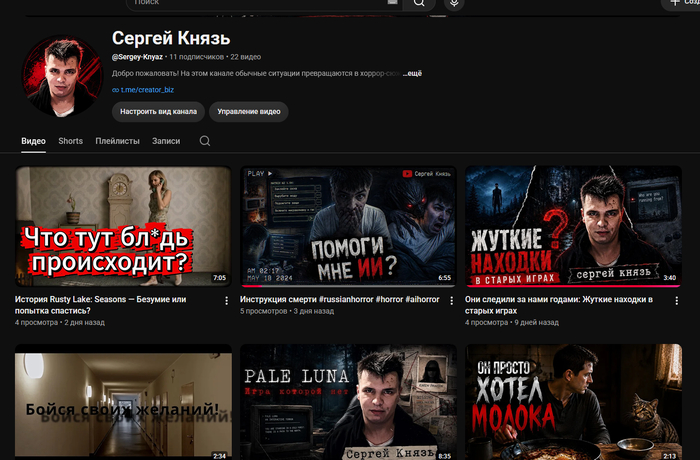Expand channel description with …ещё

[x=412, y=73]
